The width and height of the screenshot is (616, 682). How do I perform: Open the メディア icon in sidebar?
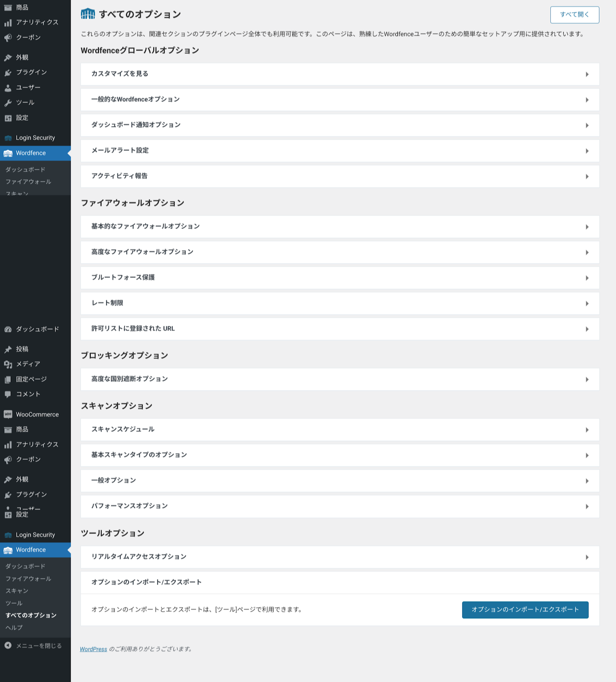[8, 364]
